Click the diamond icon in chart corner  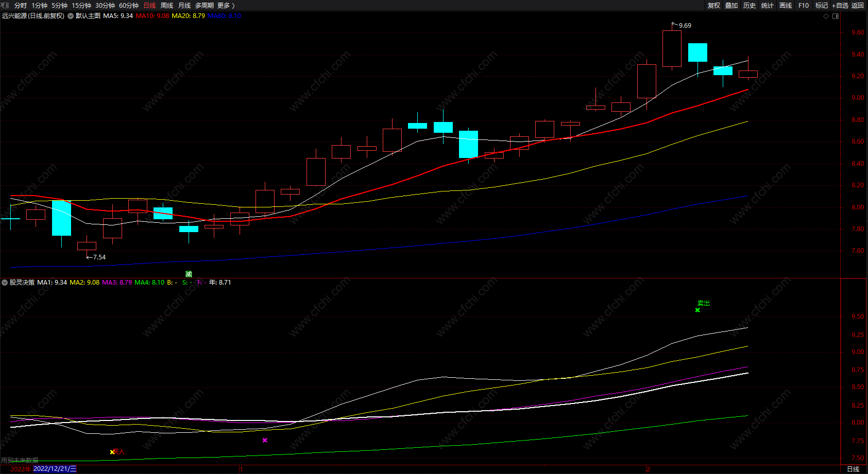(826, 16)
